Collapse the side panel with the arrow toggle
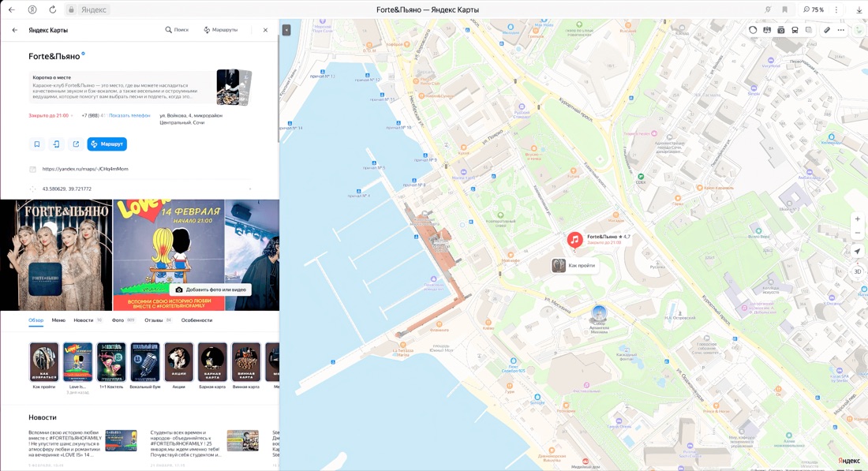The height and width of the screenshot is (471, 868). coord(286,30)
